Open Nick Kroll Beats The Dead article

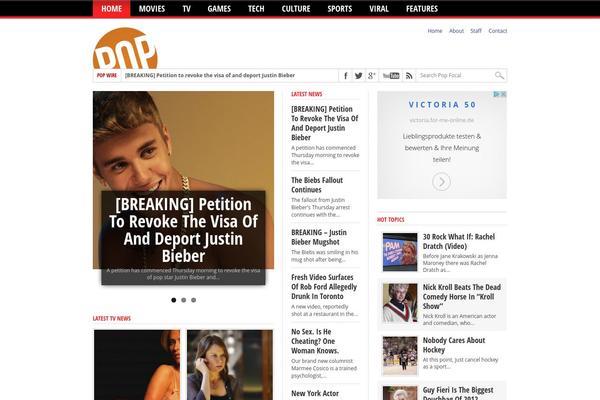[461, 297]
